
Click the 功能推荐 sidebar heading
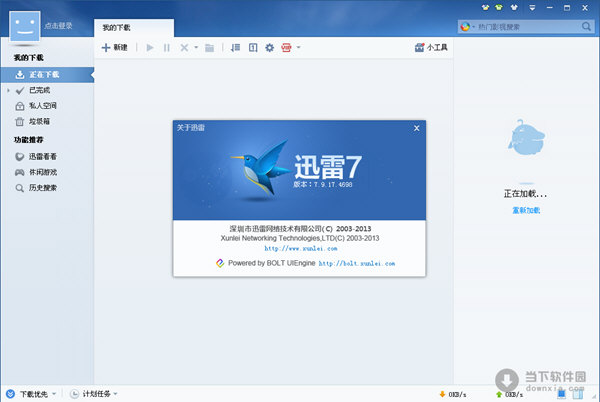[29, 140]
